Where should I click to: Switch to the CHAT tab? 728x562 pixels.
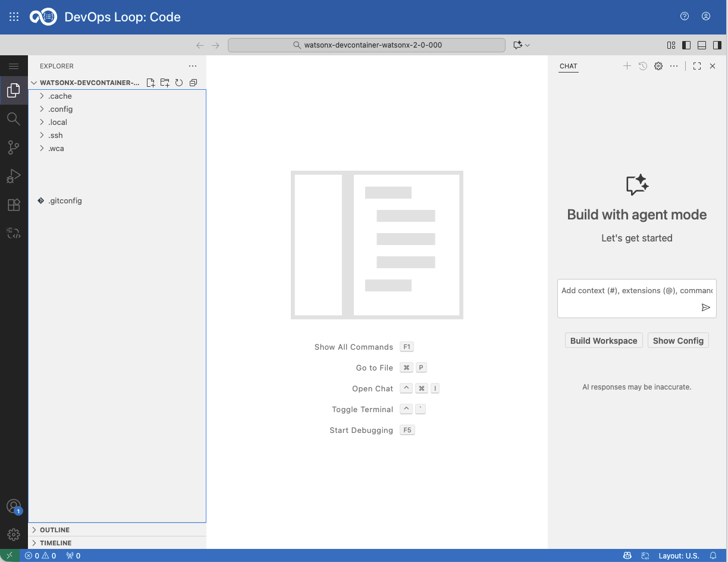pyautogui.click(x=568, y=66)
